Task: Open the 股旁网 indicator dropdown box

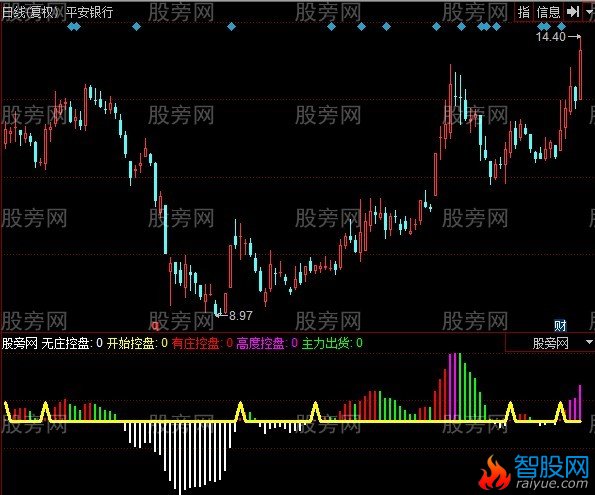Action: tap(550, 343)
